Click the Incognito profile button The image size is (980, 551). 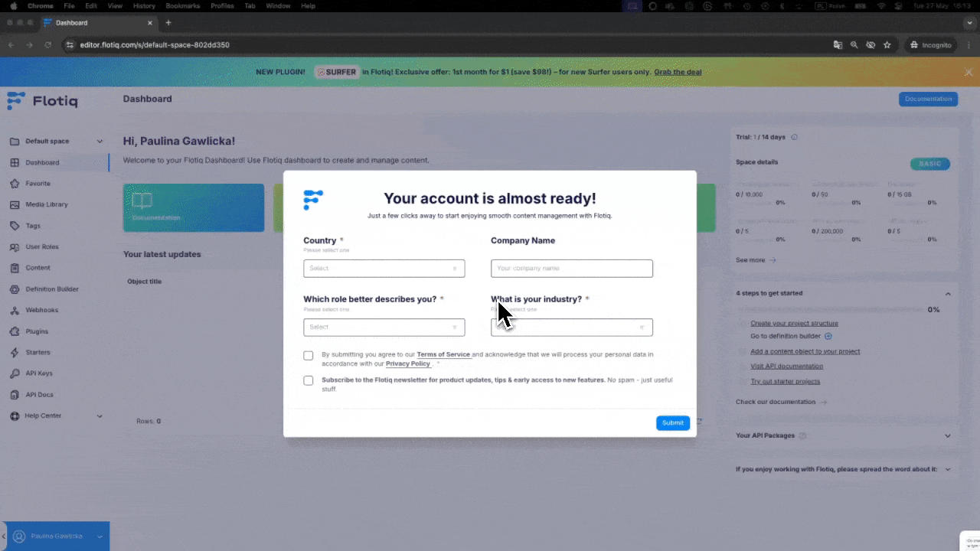pyautogui.click(x=931, y=45)
